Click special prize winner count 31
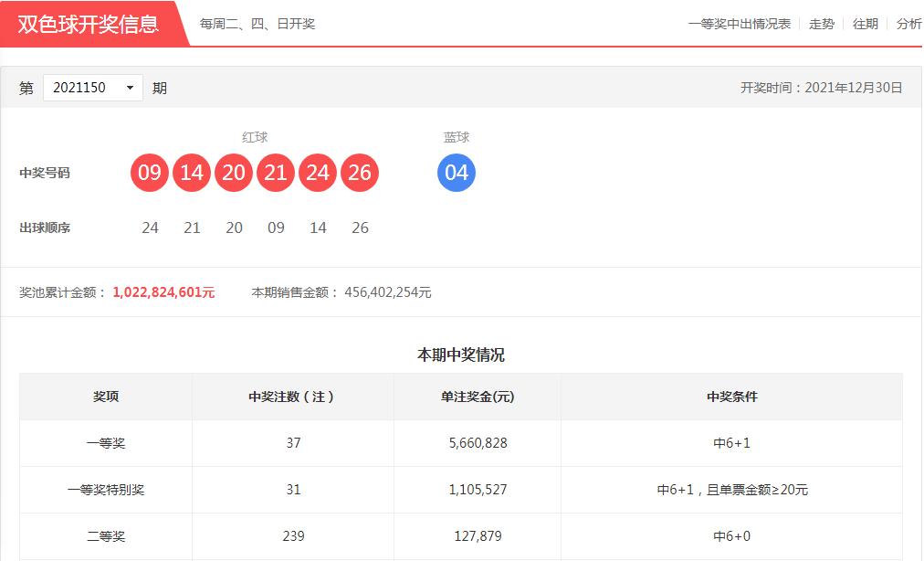The image size is (924, 561). [293, 490]
